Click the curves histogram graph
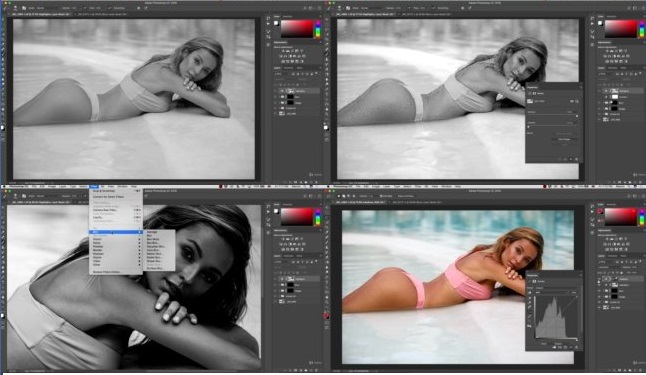This screenshot has width=646, height=375. coord(556,317)
